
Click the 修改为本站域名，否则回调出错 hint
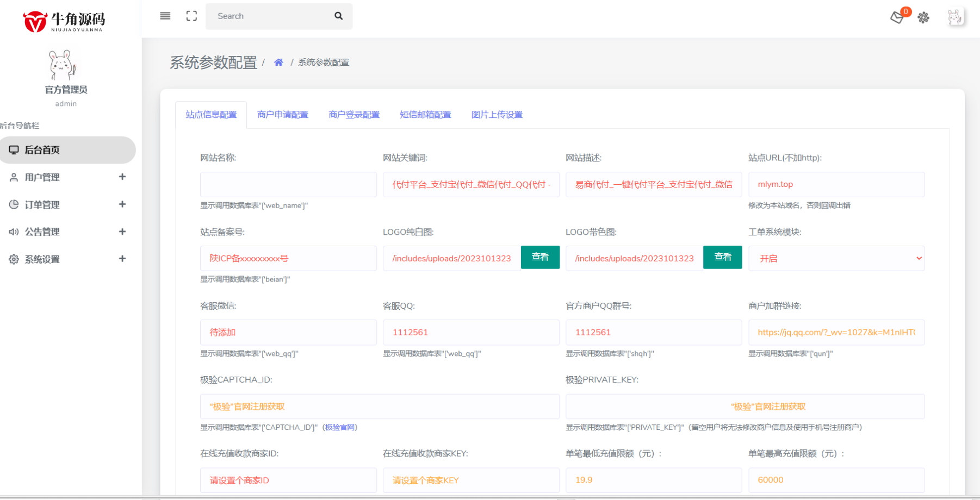point(799,205)
